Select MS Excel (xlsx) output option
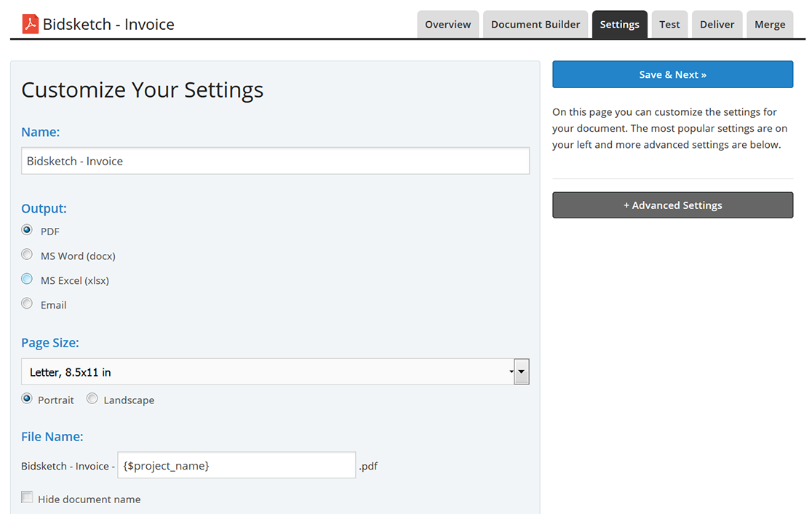 (28, 279)
